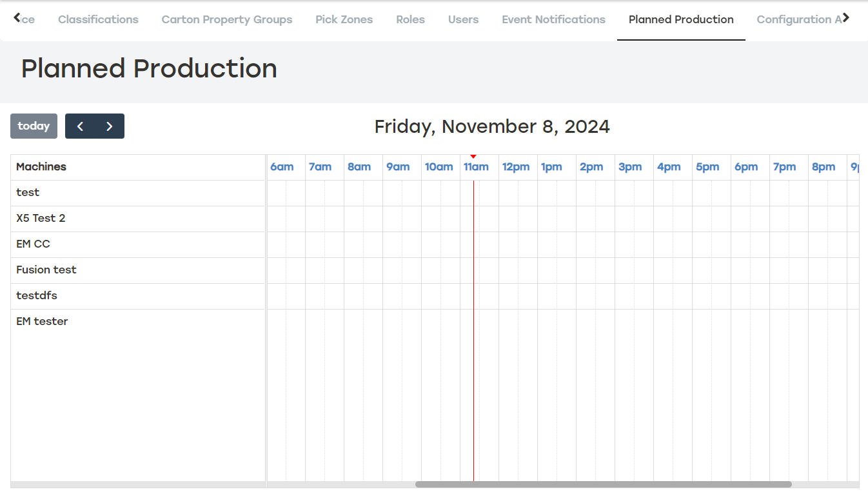Image resolution: width=868 pixels, height=494 pixels.
Task: Select the 6am timeline header
Action: 282,166
